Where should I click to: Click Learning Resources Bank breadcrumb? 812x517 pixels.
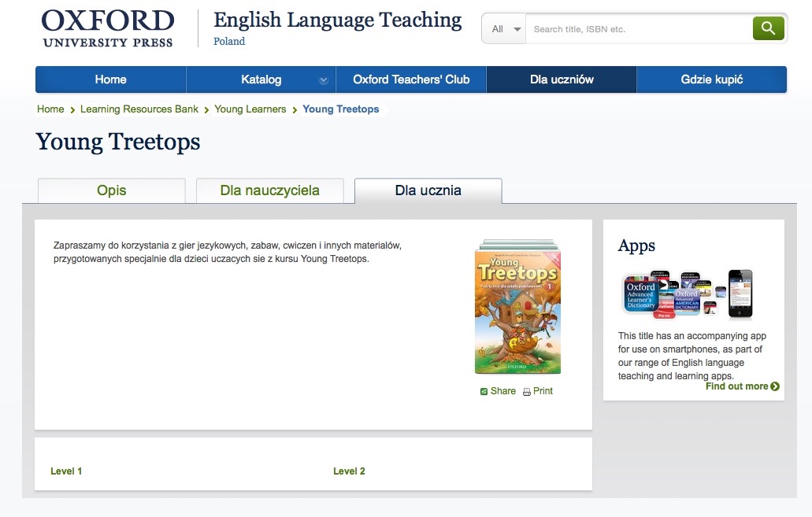pos(139,109)
